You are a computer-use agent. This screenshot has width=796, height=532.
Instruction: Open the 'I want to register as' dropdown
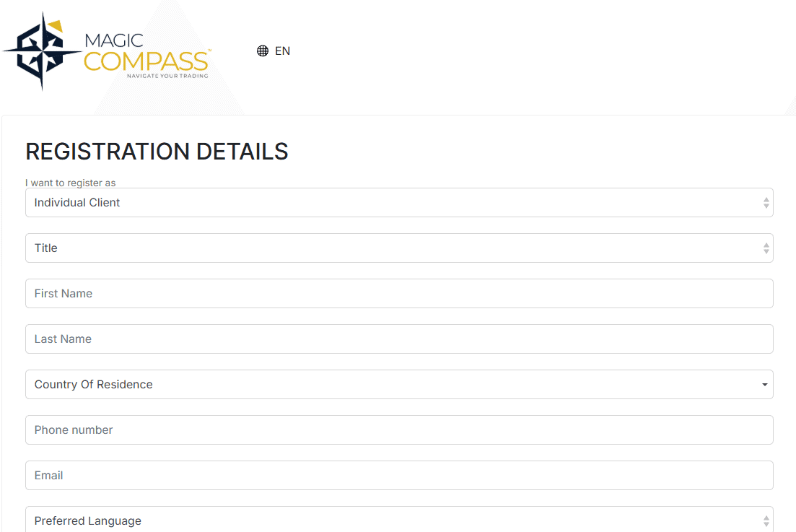click(399, 202)
